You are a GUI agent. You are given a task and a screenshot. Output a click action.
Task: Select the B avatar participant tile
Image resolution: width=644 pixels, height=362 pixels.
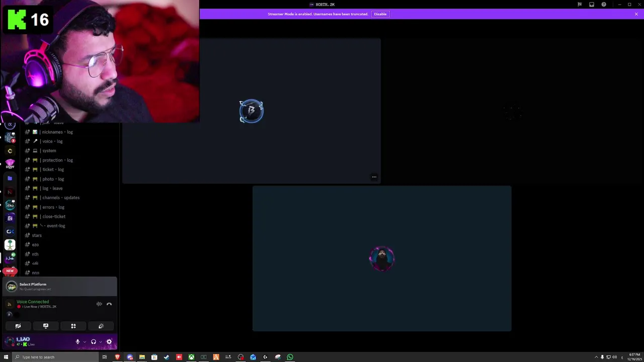point(251,111)
